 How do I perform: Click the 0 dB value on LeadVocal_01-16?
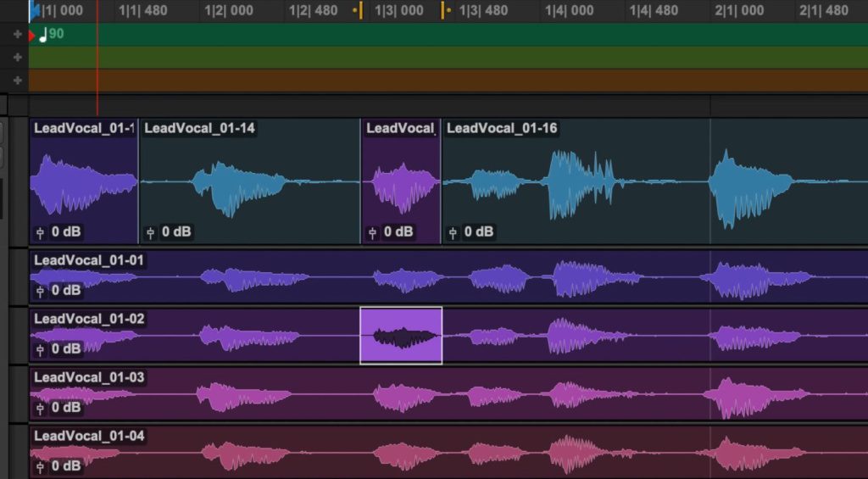coord(478,232)
